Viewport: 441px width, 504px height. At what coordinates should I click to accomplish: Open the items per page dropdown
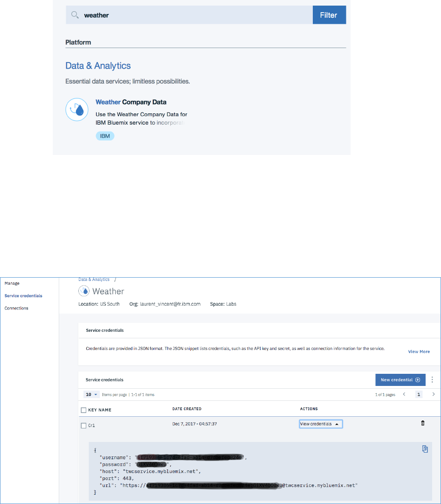pos(91,394)
